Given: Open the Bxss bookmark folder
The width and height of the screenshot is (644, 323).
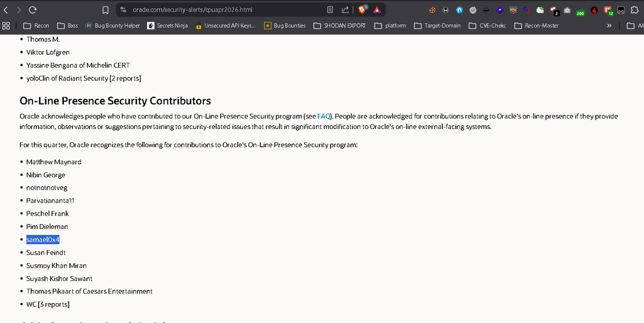Looking at the screenshot, I should coord(68,25).
